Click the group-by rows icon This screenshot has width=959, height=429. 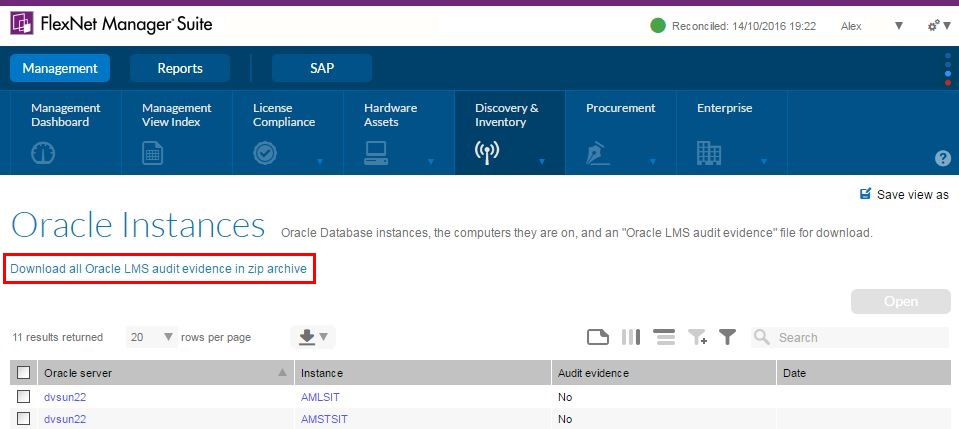(664, 337)
